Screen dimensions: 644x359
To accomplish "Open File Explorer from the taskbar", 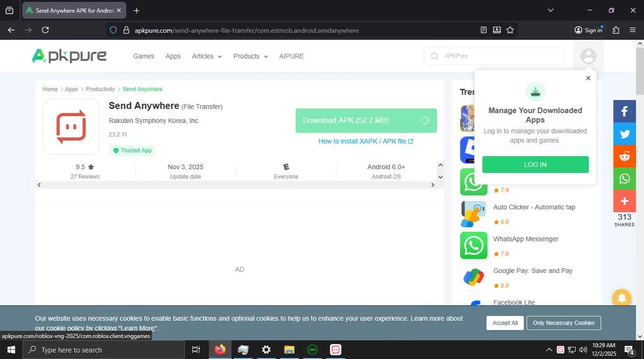I will click(289, 350).
